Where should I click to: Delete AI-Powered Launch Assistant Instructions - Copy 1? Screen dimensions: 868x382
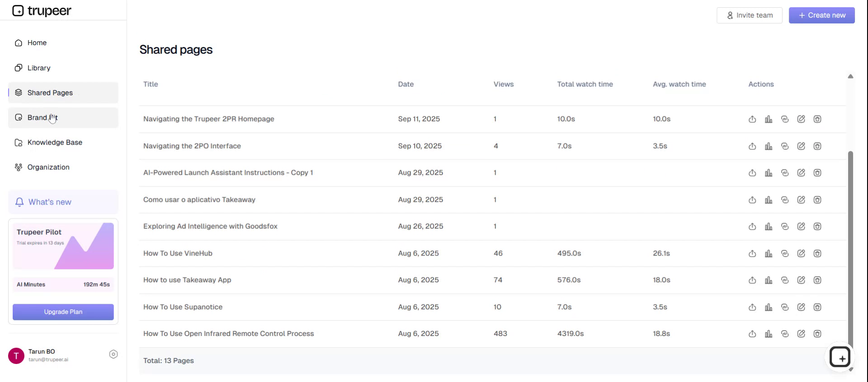click(817, 173)
